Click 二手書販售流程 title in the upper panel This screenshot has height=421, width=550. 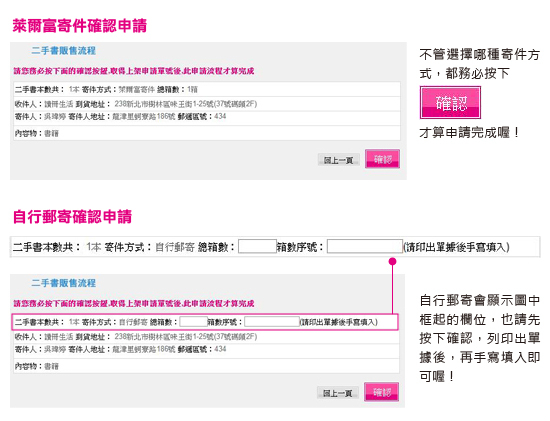(x=63, y=51)
